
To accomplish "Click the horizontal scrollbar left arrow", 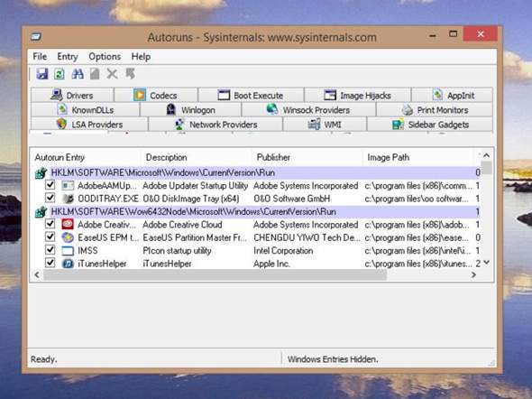I will (37, 274).
